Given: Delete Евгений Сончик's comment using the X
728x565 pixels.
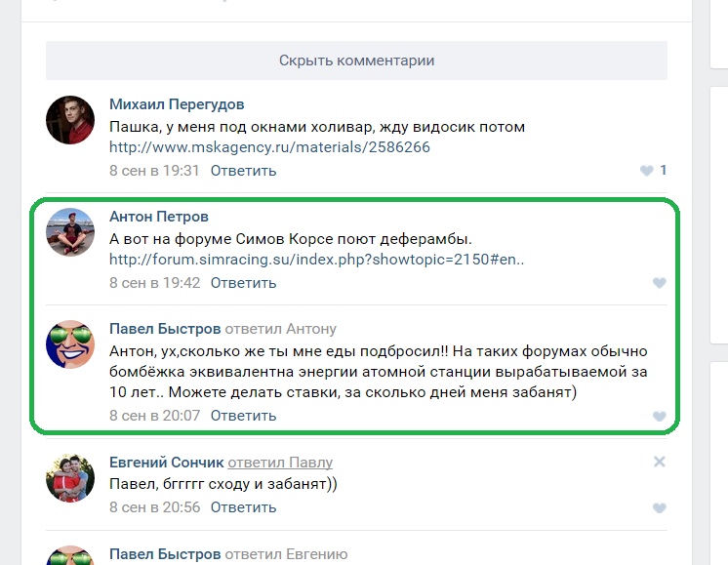Looking at the screenshot, I should coord(659,462).
